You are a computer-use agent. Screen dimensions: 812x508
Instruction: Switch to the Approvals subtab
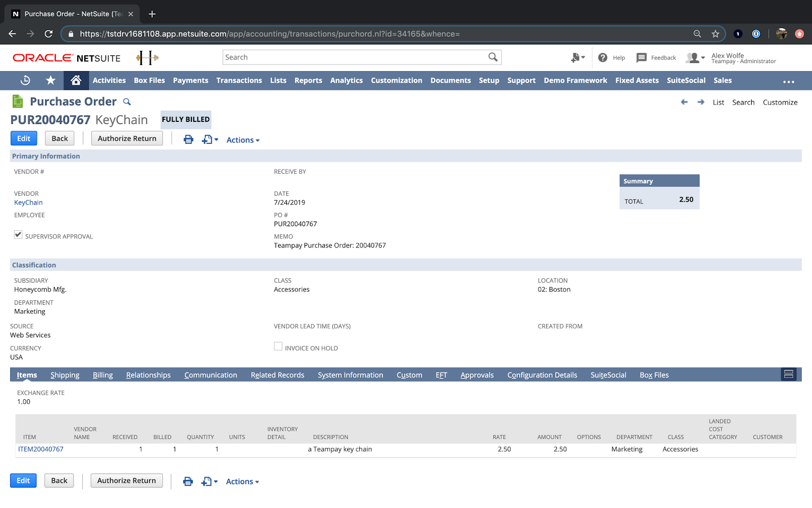[x=477, y=375]
